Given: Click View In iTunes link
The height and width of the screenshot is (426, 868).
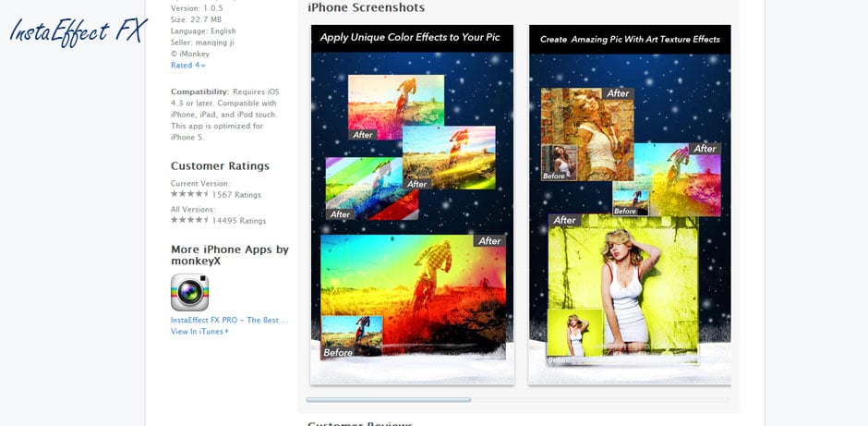Looking at the screenshot, I should tap(199, 331).
